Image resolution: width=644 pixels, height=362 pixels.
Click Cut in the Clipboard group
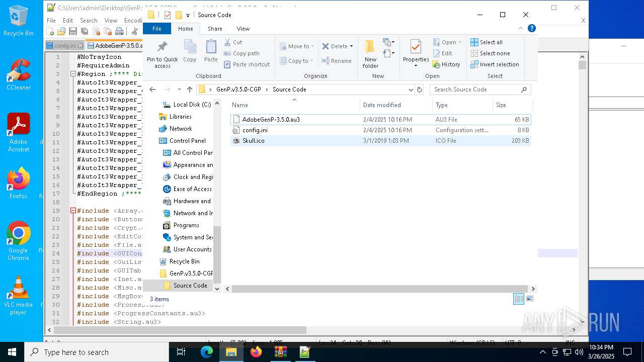click(233, 42)
